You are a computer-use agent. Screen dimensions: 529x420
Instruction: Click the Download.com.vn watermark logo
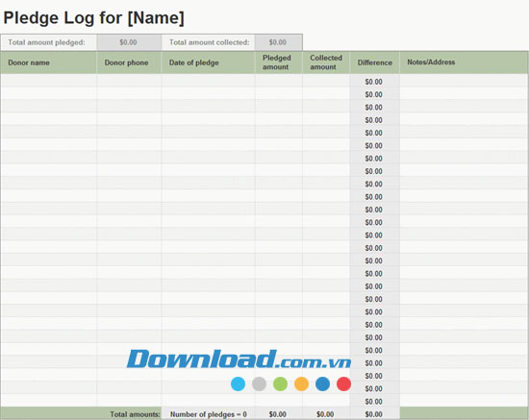(x=239, y=359)
